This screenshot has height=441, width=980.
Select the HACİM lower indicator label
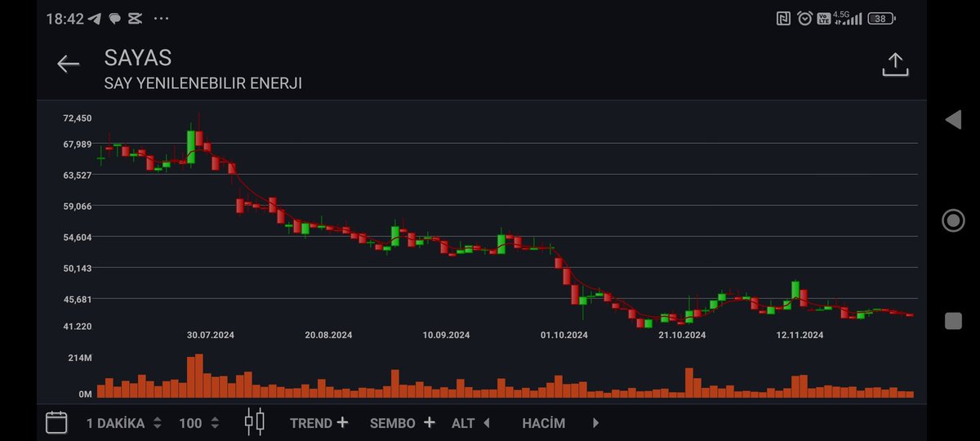click(544, 423)
